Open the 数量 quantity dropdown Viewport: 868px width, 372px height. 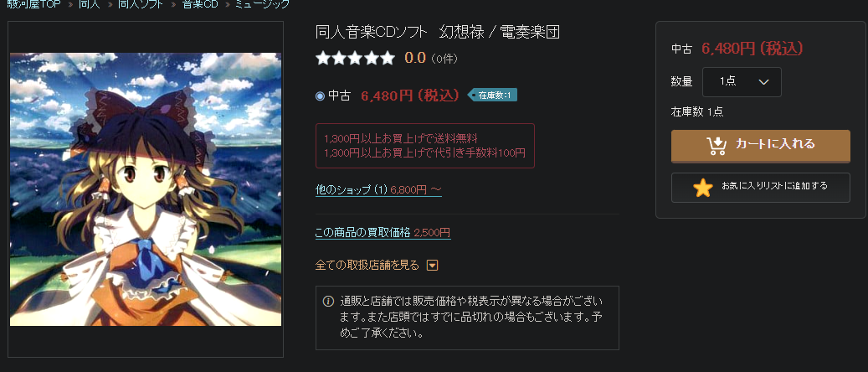(742, 82)
